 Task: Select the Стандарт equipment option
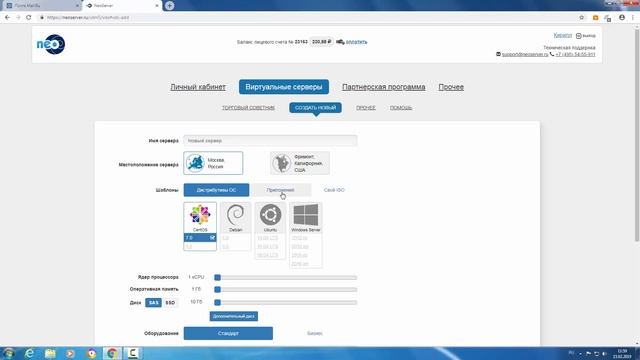pos(228,333)
